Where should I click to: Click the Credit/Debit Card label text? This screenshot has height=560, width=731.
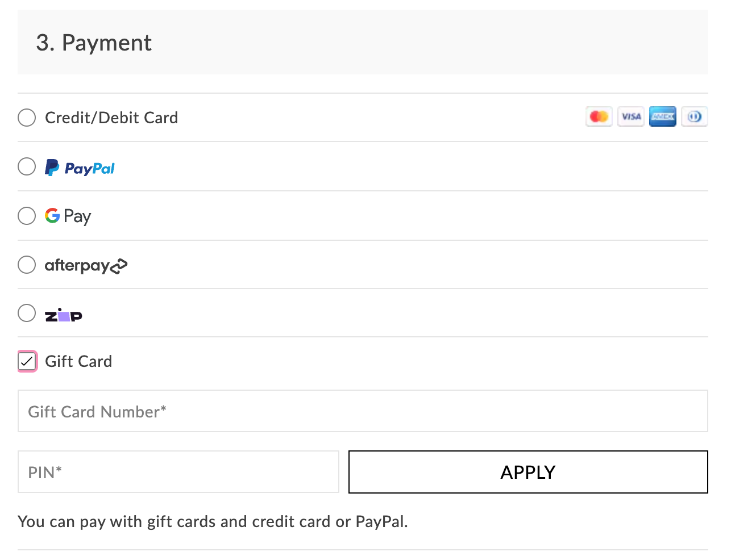111,118
